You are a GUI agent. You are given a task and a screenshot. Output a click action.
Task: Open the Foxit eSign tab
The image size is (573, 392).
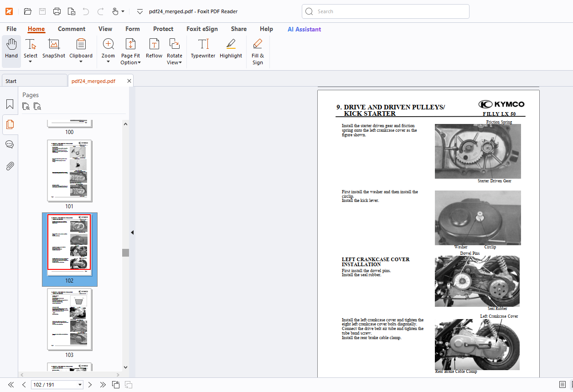[x=202, y=29]
